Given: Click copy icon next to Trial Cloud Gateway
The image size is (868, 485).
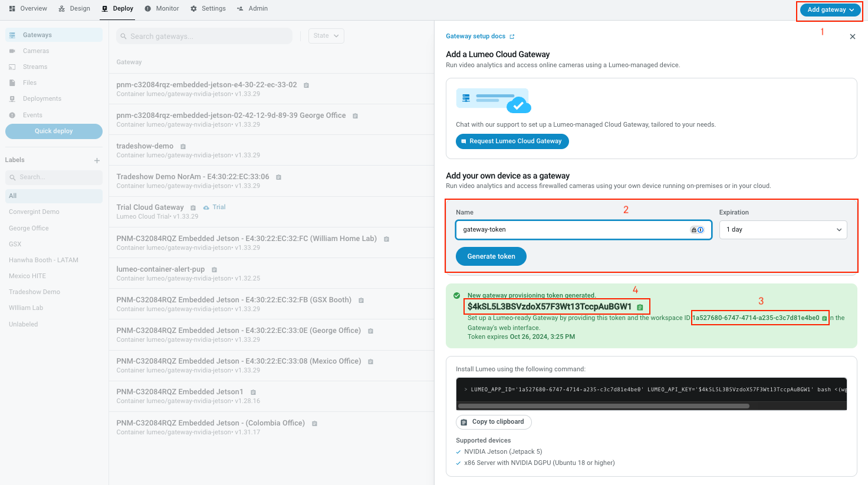Looking at the screenshot, I should [x=193, y=208].
